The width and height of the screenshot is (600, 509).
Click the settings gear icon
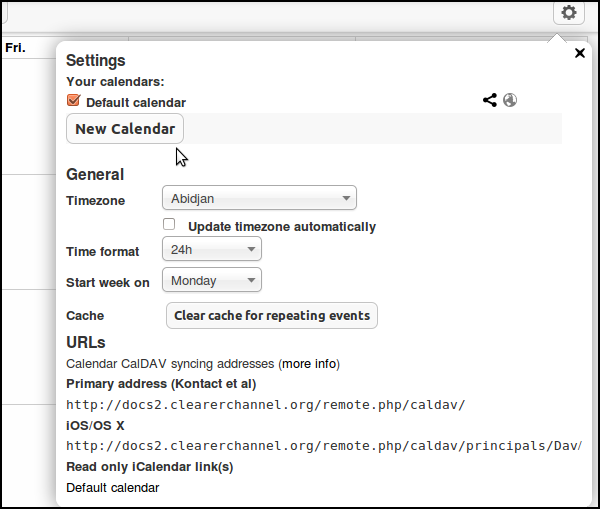(568, 13)
